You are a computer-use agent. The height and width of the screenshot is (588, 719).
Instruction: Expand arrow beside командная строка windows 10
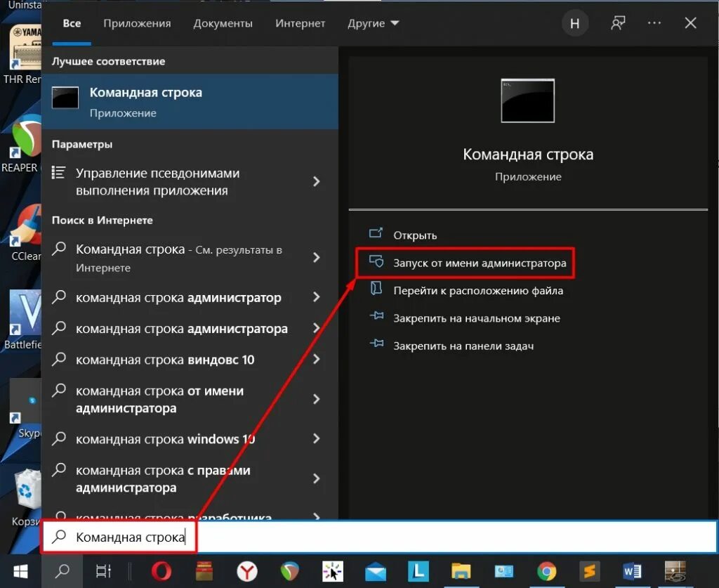(317, 439)
